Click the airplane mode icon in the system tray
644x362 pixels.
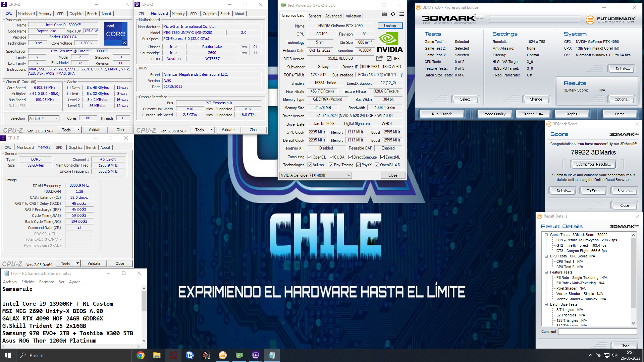[x=599, y=355]
